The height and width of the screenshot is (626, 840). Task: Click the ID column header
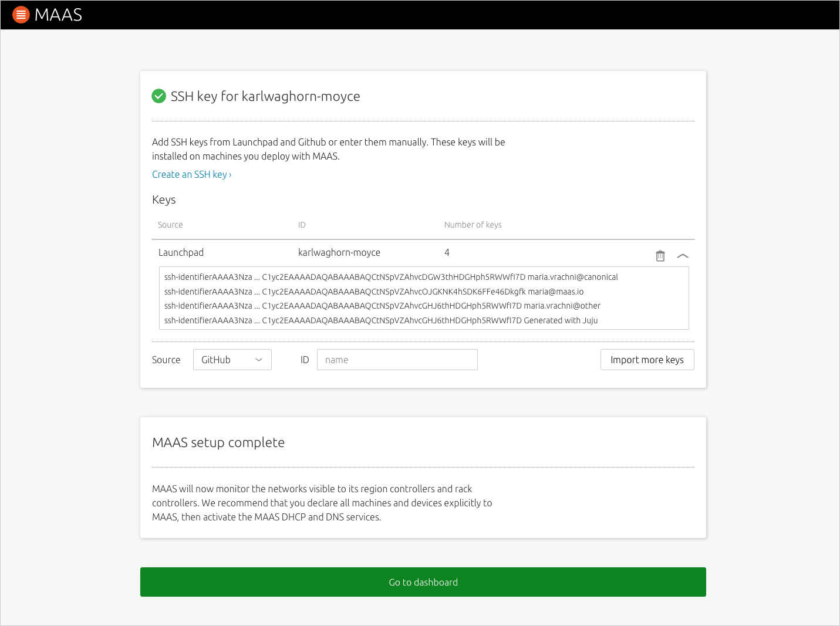pos(302,225)
